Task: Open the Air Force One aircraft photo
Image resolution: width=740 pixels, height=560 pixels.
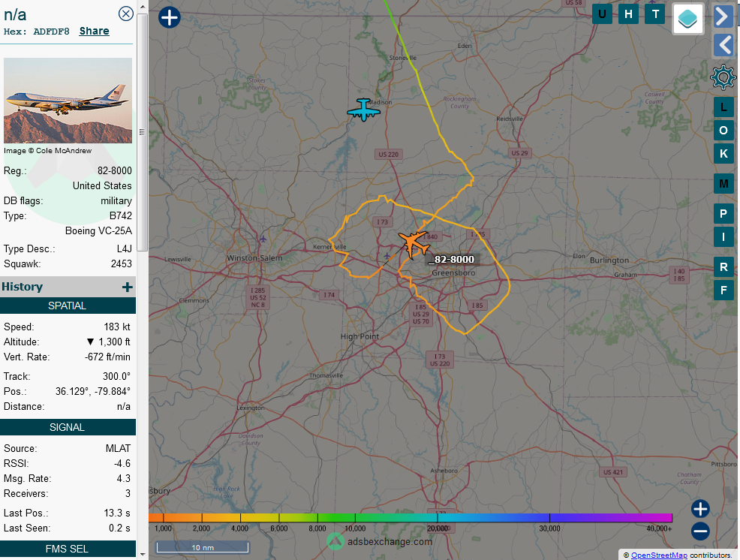Action: pyautogui.click(x=68, y=101)
